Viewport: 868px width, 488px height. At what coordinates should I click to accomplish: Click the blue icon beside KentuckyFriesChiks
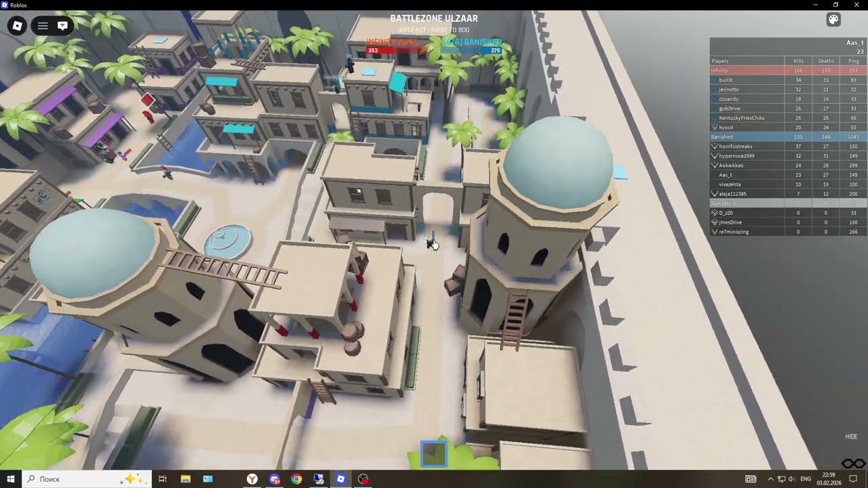point(714,118)
